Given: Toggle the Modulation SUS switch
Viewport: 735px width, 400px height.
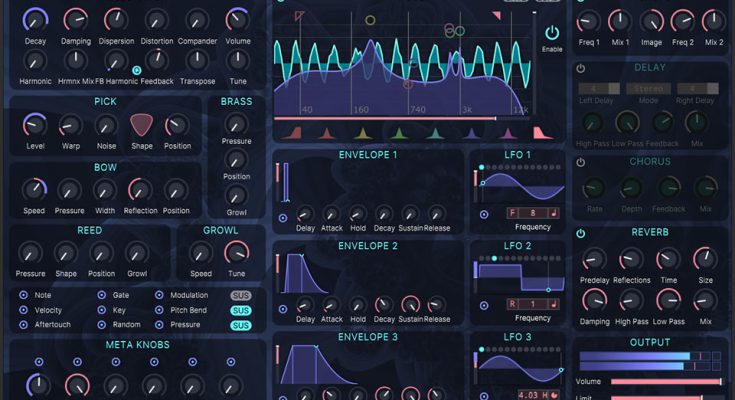Looking at the screenshot, I should tap(240, 296).
